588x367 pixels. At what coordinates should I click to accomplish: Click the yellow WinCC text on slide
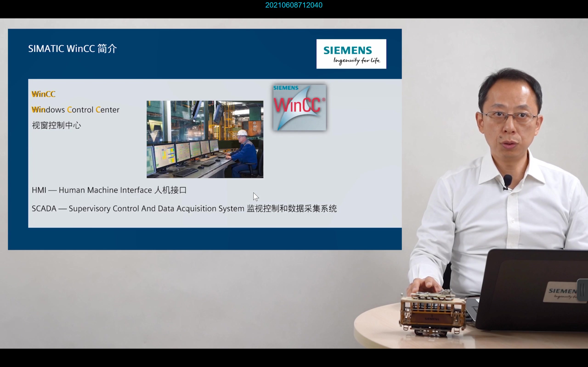tap(43, 94)
